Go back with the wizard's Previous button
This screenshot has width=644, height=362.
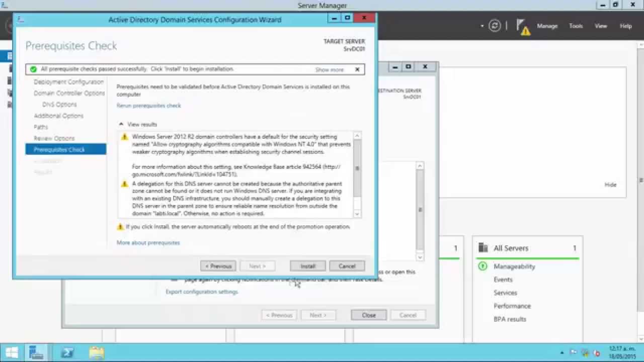218,266
